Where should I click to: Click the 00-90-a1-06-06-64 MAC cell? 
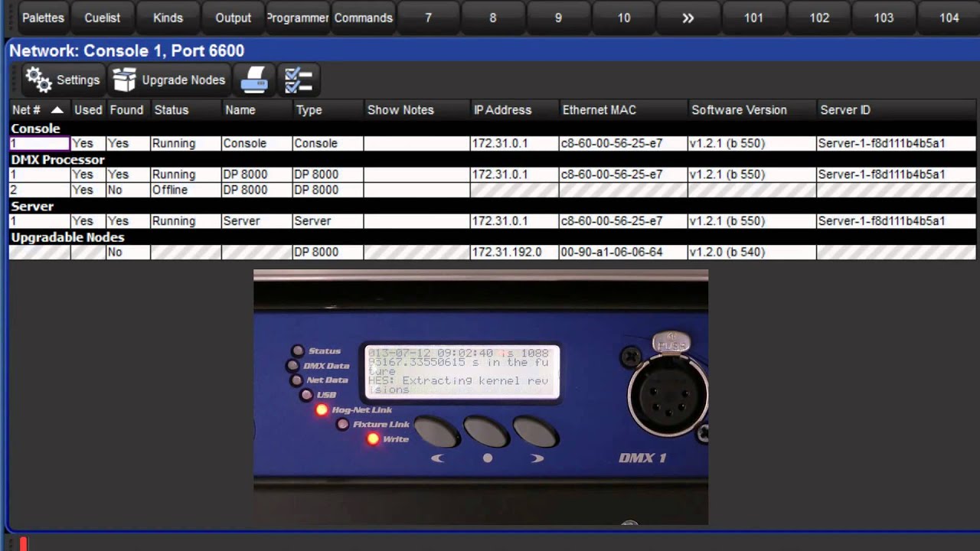pos(622,252)
